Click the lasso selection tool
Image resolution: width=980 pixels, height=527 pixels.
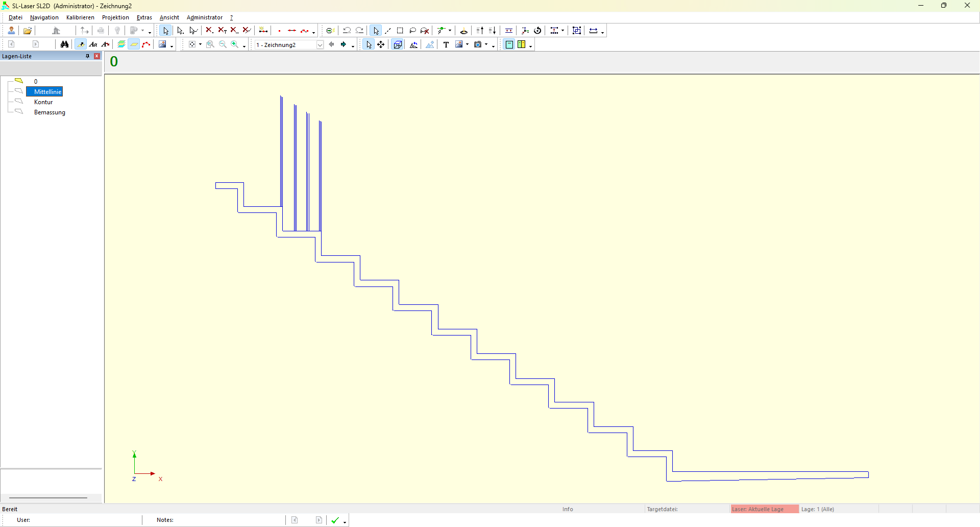412,31
